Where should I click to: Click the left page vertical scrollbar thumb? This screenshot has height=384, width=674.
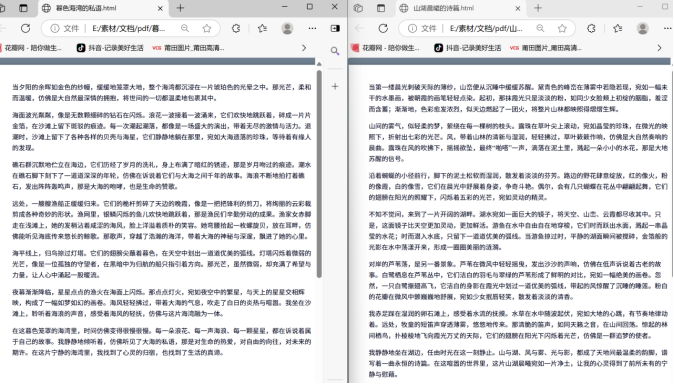(319, 174)
